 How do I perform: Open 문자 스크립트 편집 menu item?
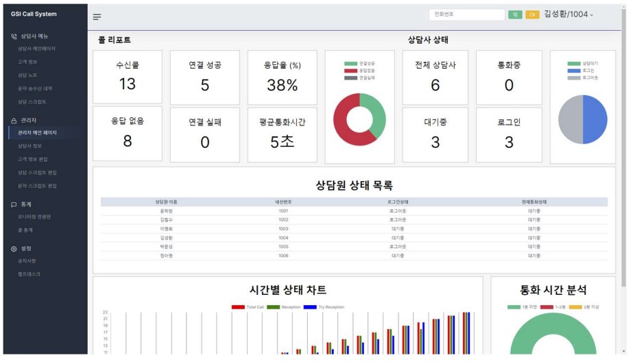click(37, 186)
